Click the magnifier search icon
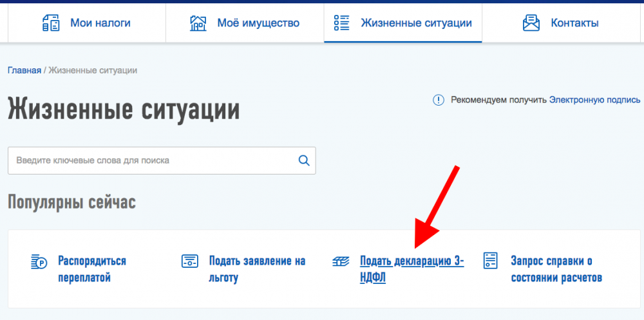The image size is (644, 320). tap(304, 160)
